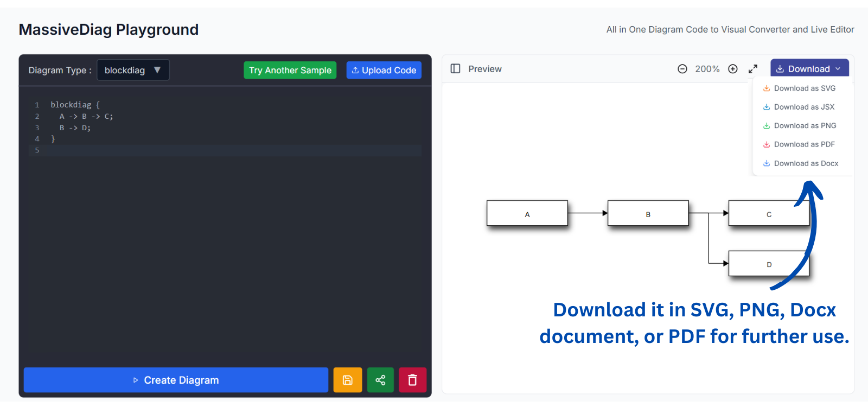Open the Download dropdown button
The image size is (868, 407).
tap(809, 69)
